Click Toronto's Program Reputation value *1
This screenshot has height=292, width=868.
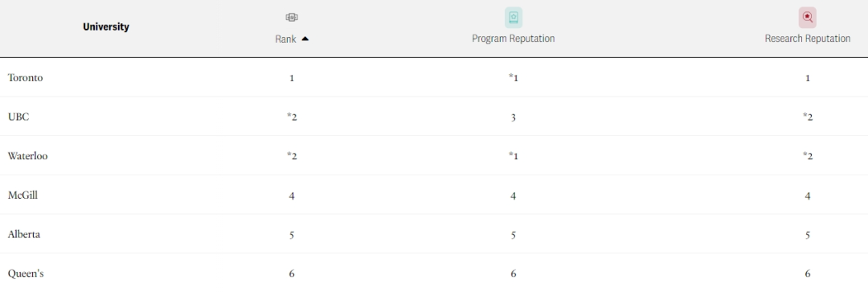pos(513,77)
